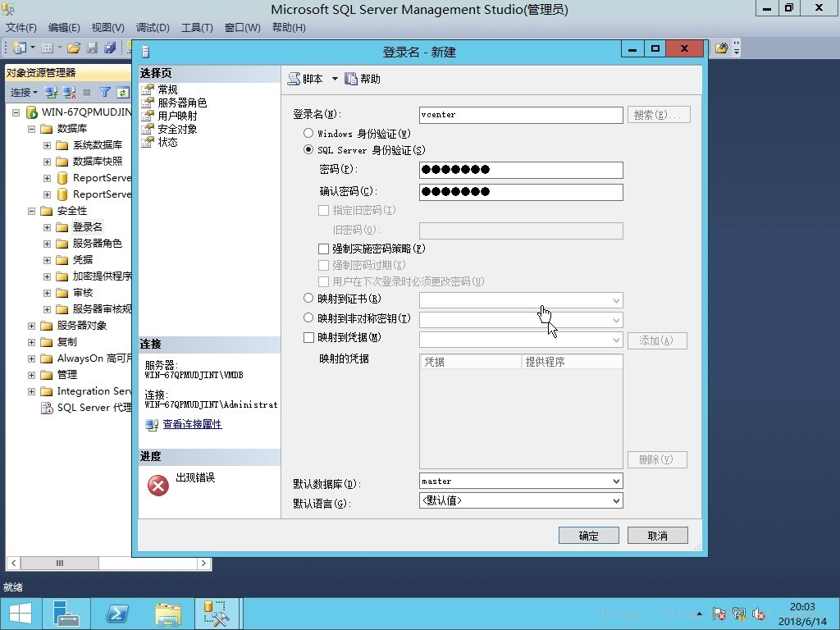Toggle 强制实施密码策略 checkbox

323,249
